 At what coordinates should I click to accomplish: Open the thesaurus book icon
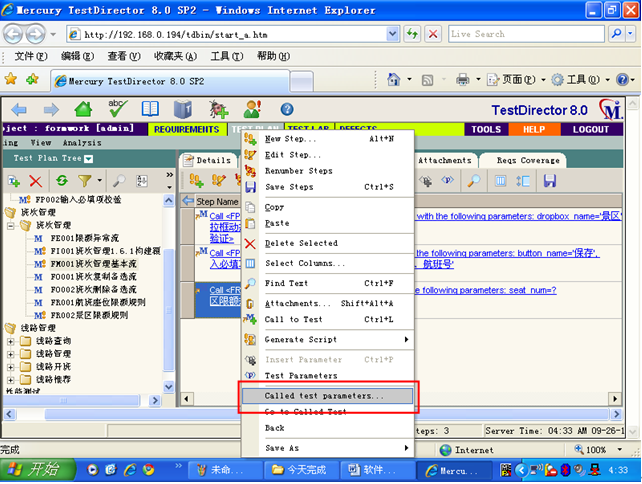coord(150,109)
